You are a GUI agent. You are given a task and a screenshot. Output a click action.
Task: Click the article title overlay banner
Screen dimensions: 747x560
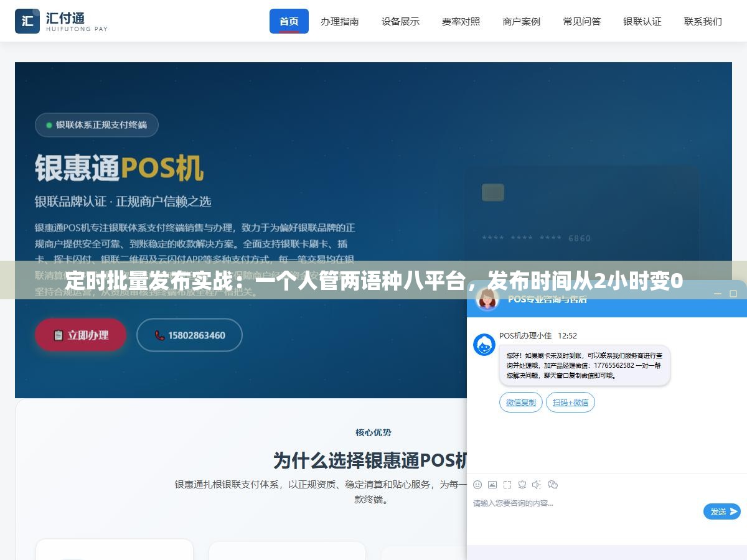pyautogui.click(x=374, y=281)
